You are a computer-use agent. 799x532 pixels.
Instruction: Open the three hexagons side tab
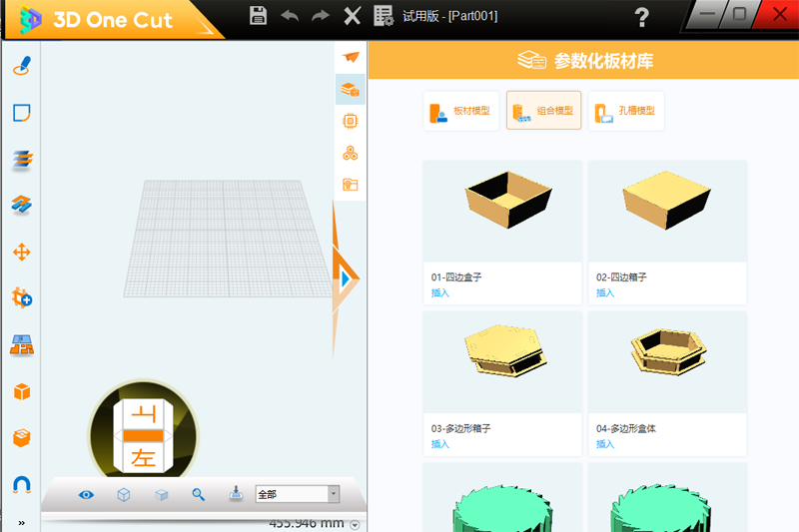point(351,153)
